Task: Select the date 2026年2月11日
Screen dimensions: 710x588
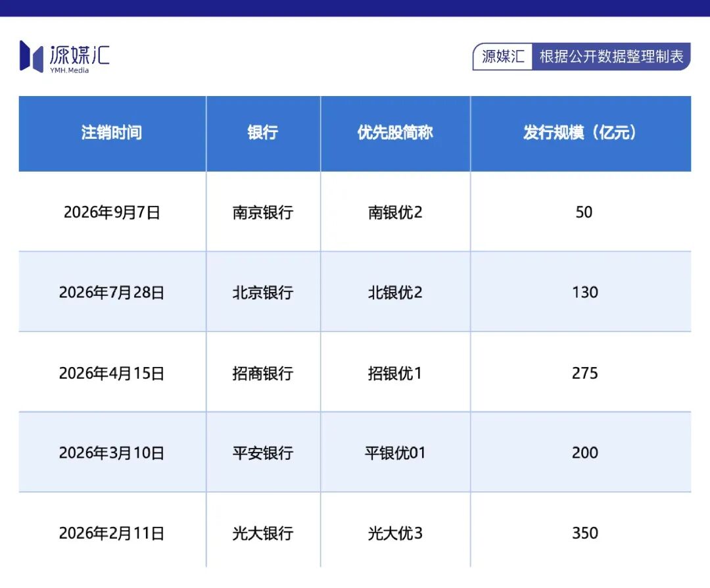Action: pos(112,533)
